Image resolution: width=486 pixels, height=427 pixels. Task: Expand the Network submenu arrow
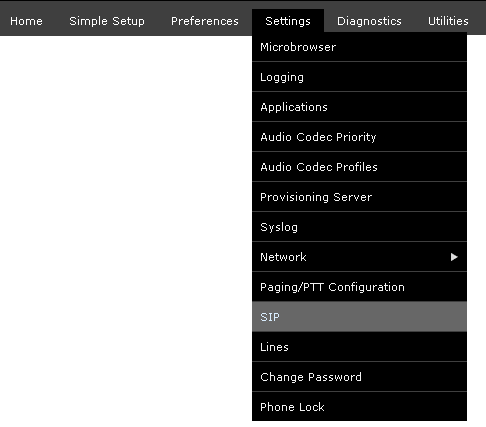point(454,257)
